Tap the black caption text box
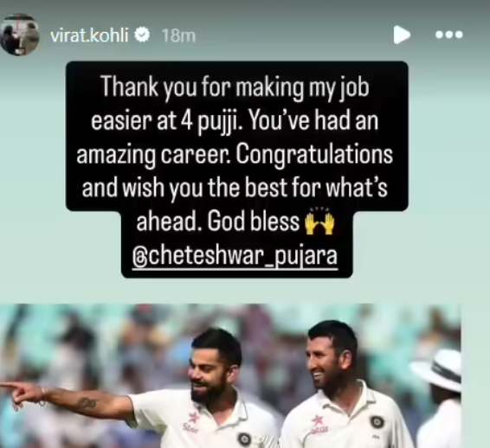The height and width of the screenshot is (448, 490). [x=237, y=169]
